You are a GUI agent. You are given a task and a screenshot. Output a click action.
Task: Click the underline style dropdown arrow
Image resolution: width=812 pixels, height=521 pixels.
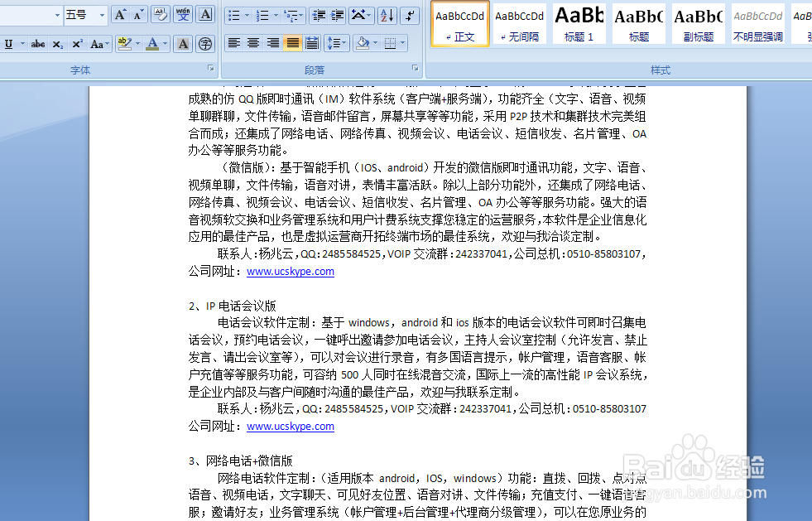[22, 44]
